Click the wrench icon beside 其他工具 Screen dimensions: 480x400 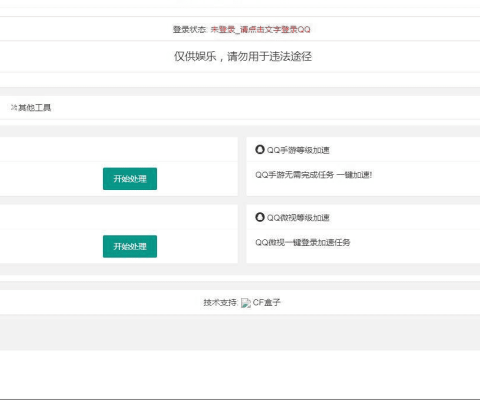point(14,107)
